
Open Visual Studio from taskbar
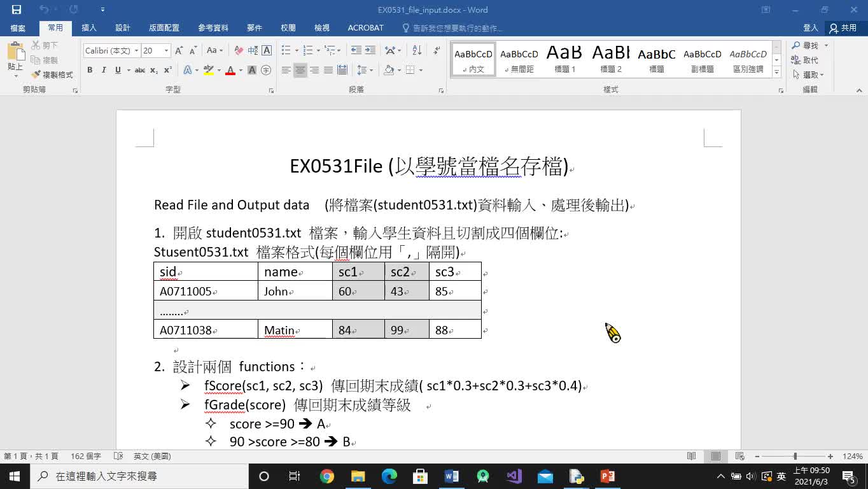tap(514, 476)
